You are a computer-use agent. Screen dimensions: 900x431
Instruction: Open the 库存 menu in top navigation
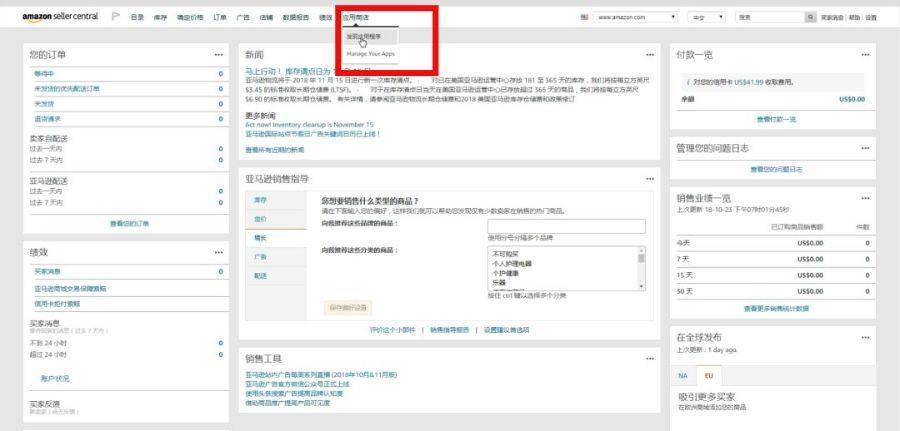click(160, 17)
